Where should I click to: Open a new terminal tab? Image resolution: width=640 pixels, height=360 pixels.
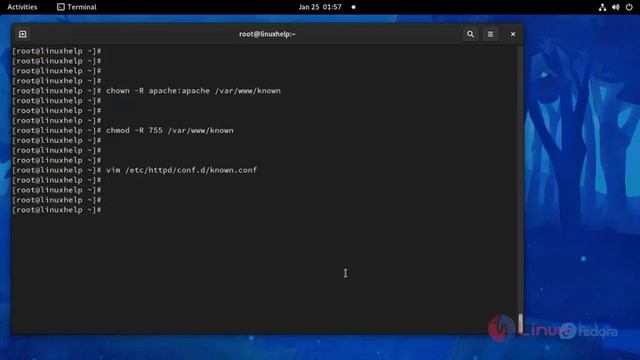coord(22,34)
